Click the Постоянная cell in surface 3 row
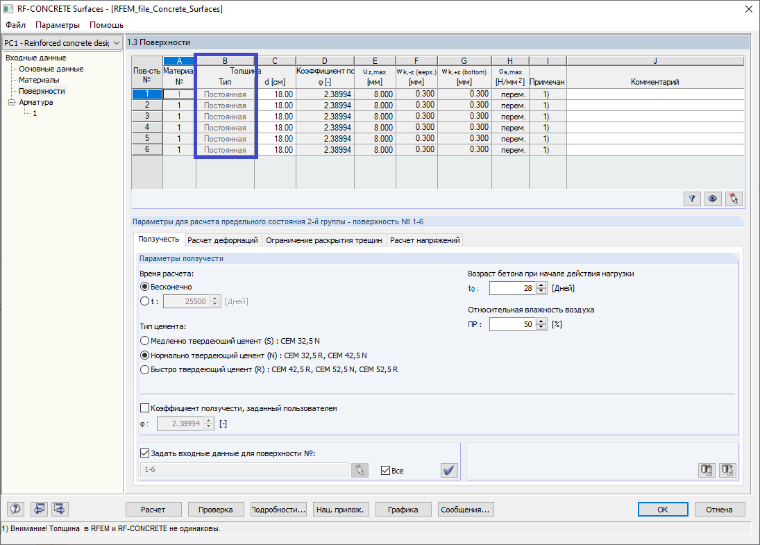 point(225,116)
